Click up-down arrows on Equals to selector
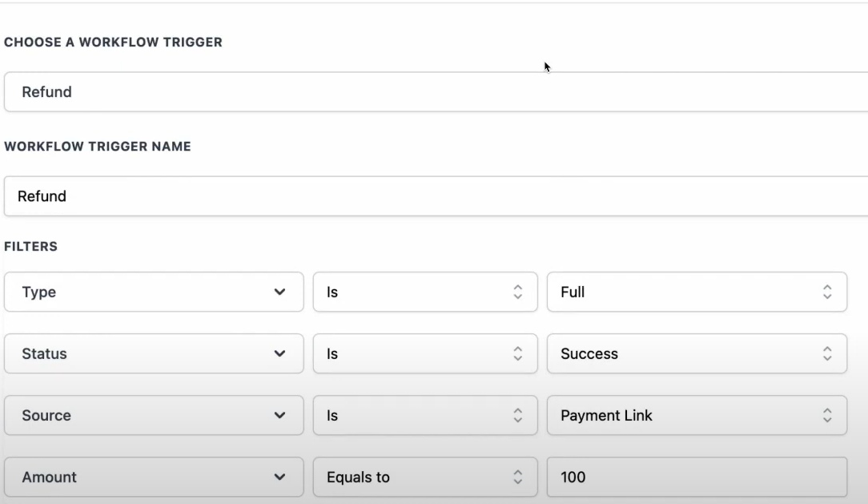This screenshot has height=504, width=868. [517, 477]
